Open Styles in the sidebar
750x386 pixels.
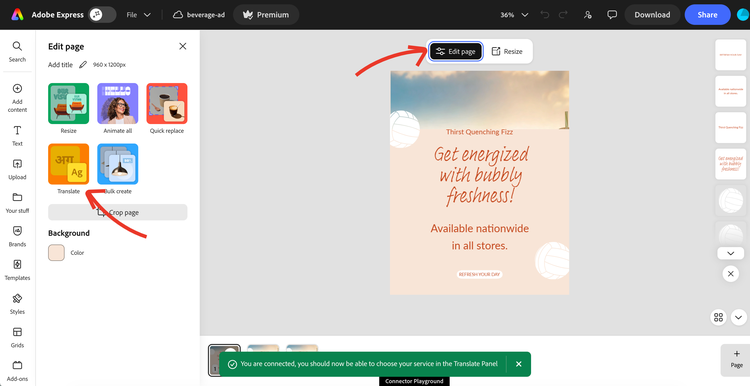pos(17,304)
